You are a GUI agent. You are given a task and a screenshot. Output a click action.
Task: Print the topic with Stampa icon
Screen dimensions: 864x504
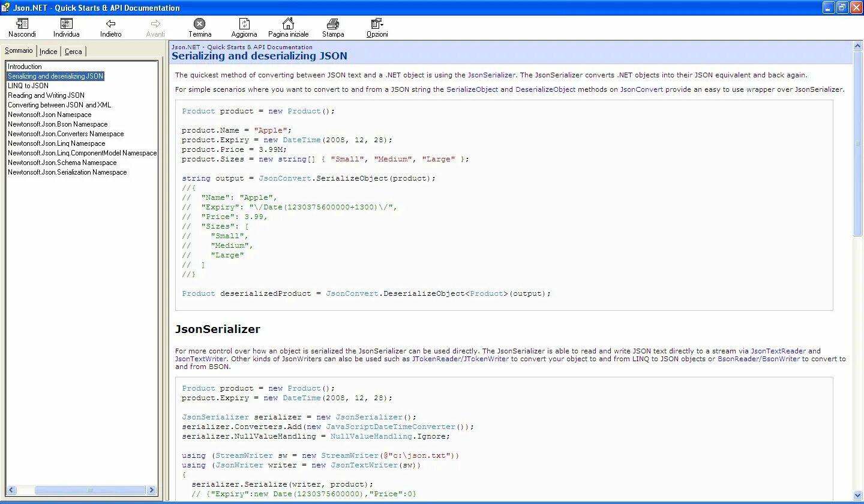(333, 24)
